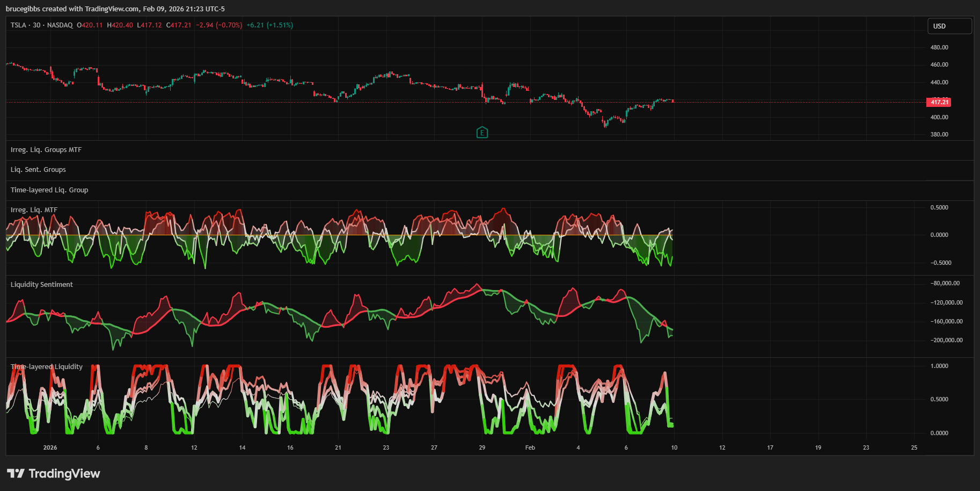Click the 25 date on time axis
980x491 pixels.
(914, 447)
